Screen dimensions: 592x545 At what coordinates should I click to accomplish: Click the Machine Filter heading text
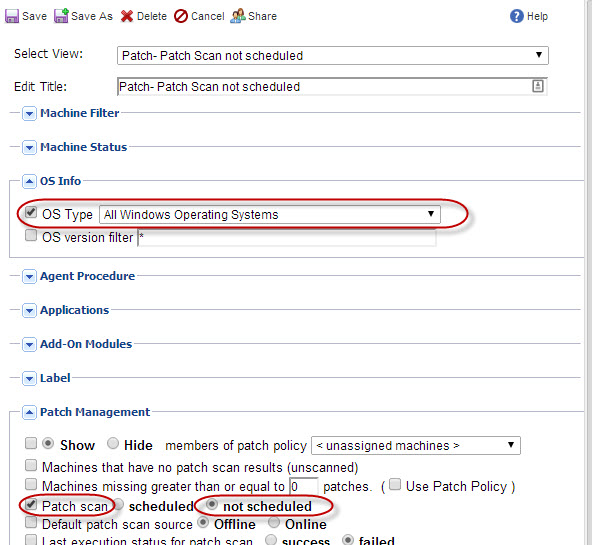pos(80,113)
